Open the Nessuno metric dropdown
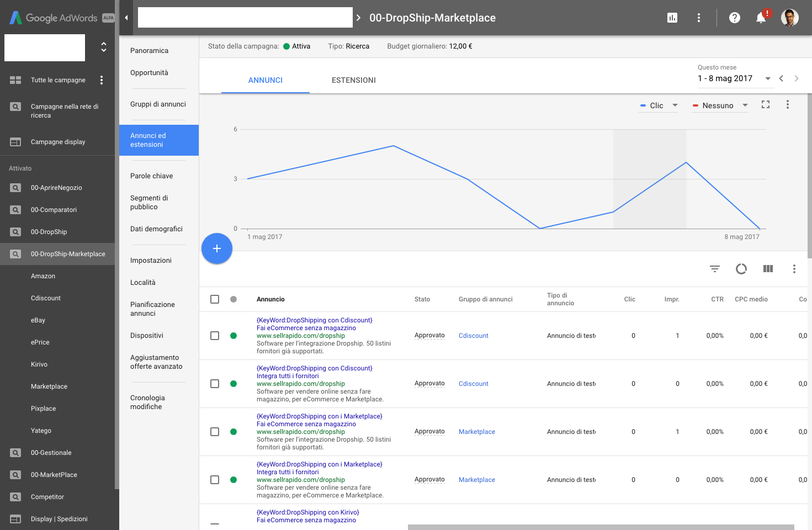This screenshot has width=812, height=530. point(720,105)
